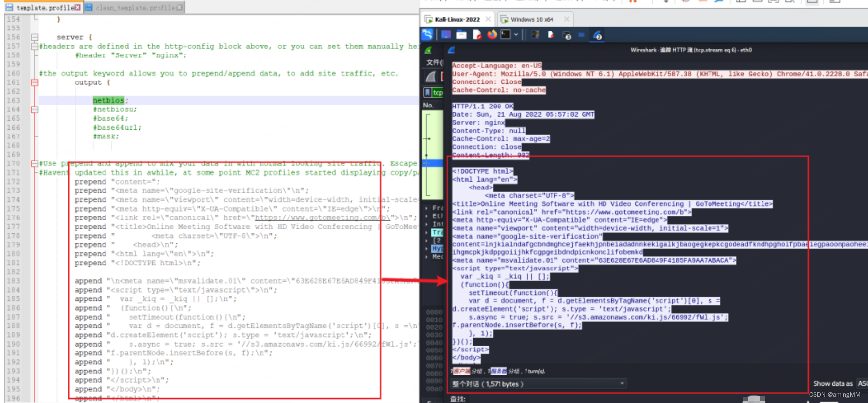Viewport: 868px width, 403px height.
Task: Launch the text editor icon in Kali panel
Action: pyautogui.click(x=477, y=35)
